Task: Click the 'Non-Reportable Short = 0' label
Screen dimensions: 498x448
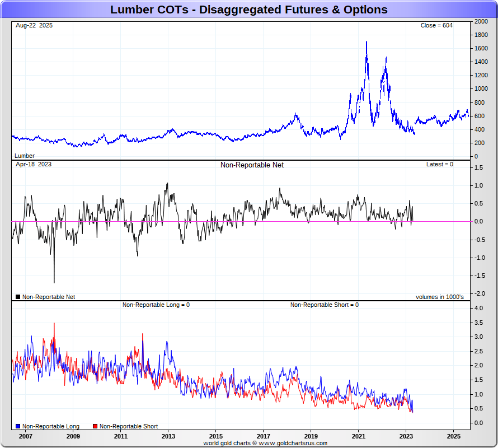Action: (x=325, y=305)
